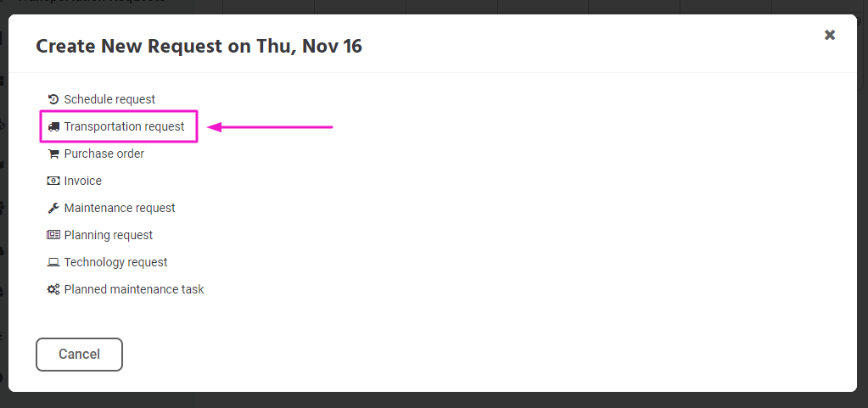868x408 pixels.
Task: Click the Create New Request dialog heading
Action: (x=199, y=46)
